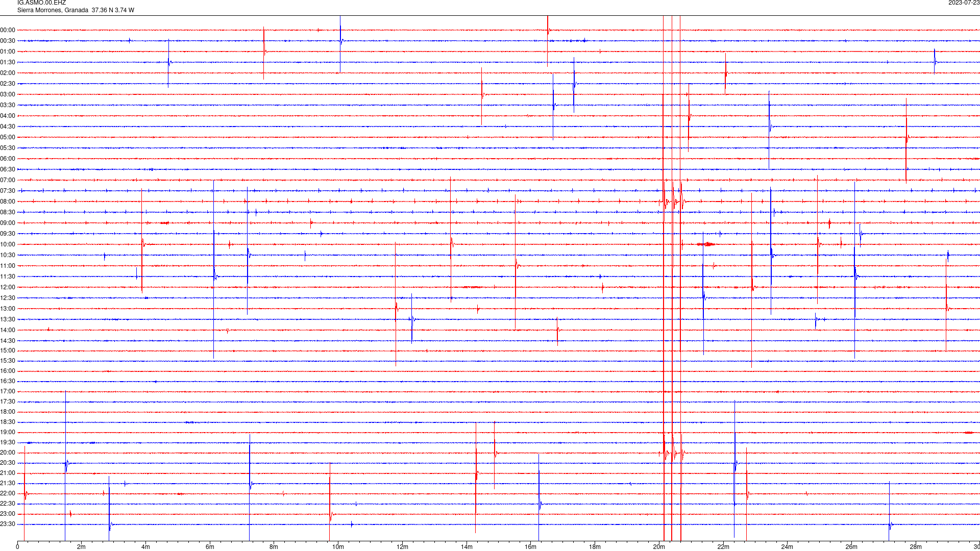
Task: Select the 07:30 trace time label
Action: (8, 191)
